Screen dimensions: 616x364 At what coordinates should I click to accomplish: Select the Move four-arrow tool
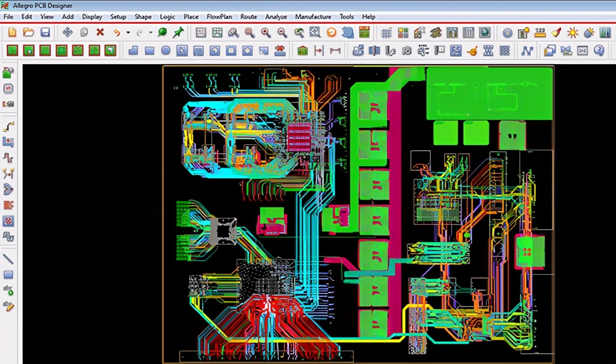point(67,33)
